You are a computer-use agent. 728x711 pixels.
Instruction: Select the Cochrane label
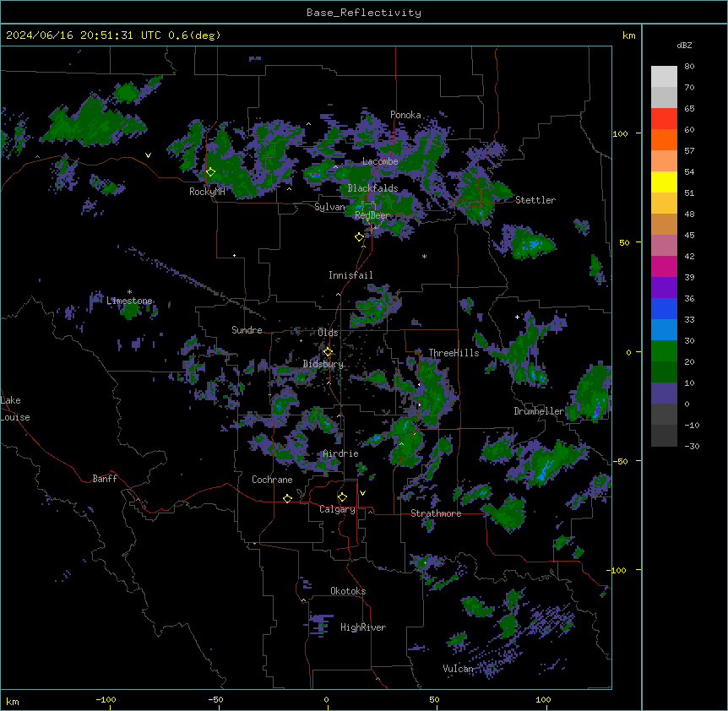pos(272,480)
